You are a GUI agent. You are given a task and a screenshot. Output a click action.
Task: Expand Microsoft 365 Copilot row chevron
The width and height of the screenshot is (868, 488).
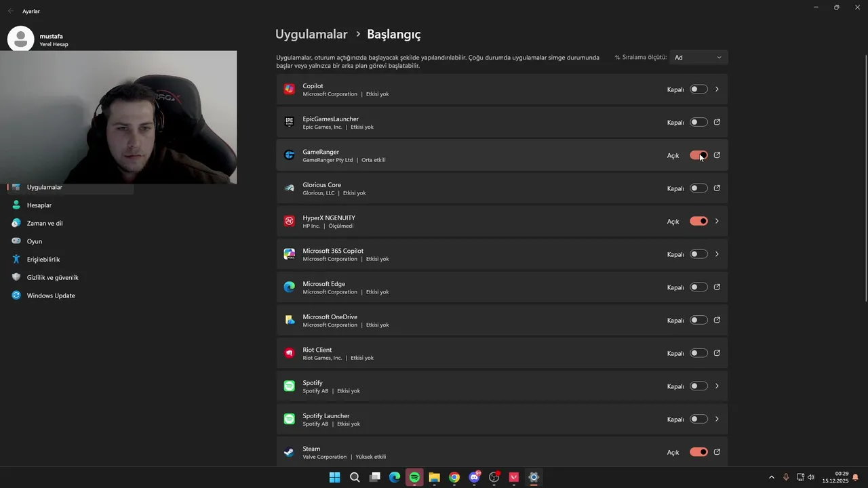pos(717,254)
